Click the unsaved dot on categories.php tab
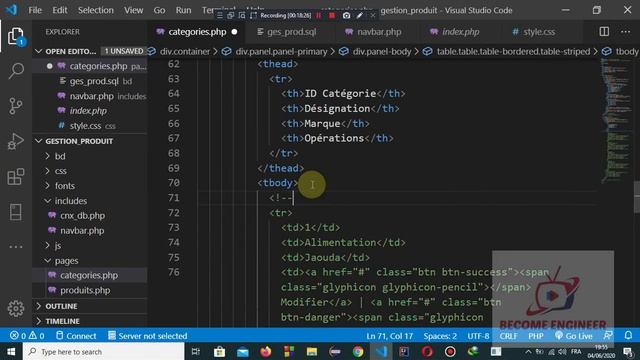 [234, 31]
